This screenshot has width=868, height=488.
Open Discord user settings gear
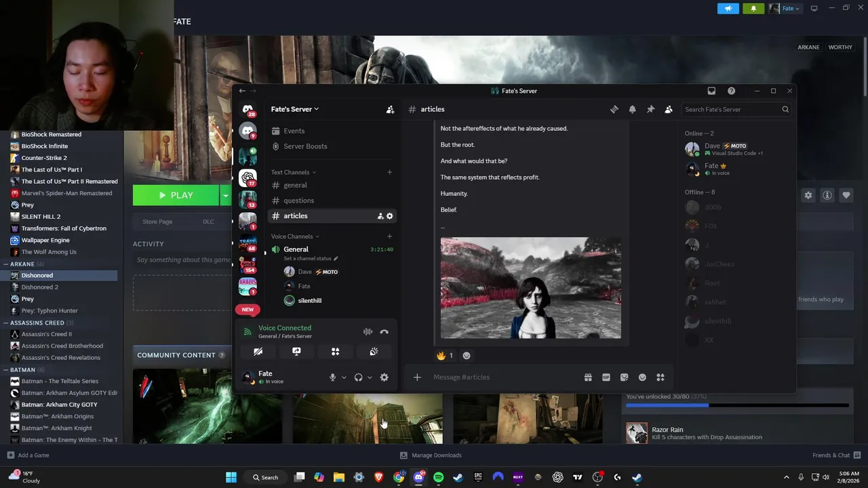pyautogui.click(x=384, y=378)
